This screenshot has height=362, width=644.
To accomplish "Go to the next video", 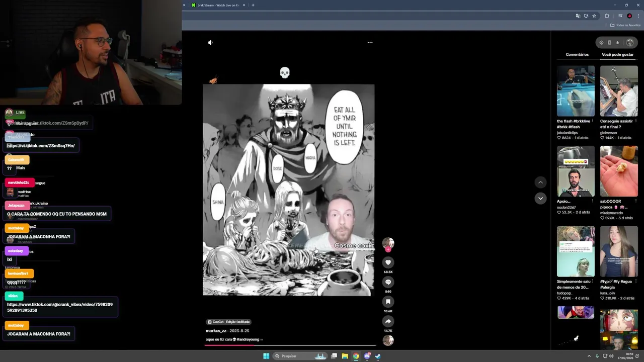I will (x=540, y=198).
